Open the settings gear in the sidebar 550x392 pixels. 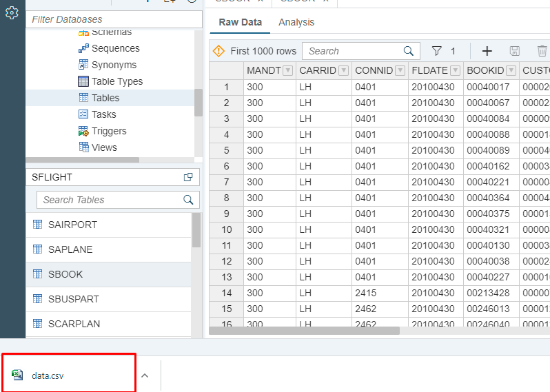[12, 13]
